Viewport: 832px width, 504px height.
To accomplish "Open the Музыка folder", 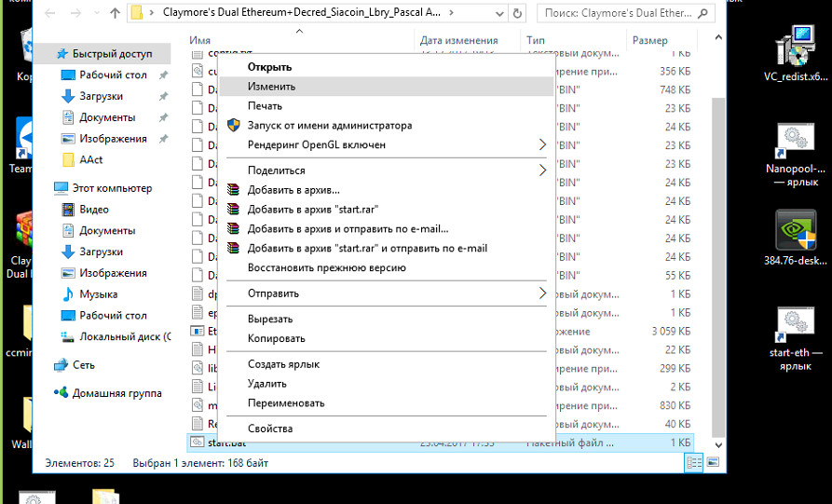I will click(x=98, y=293).
